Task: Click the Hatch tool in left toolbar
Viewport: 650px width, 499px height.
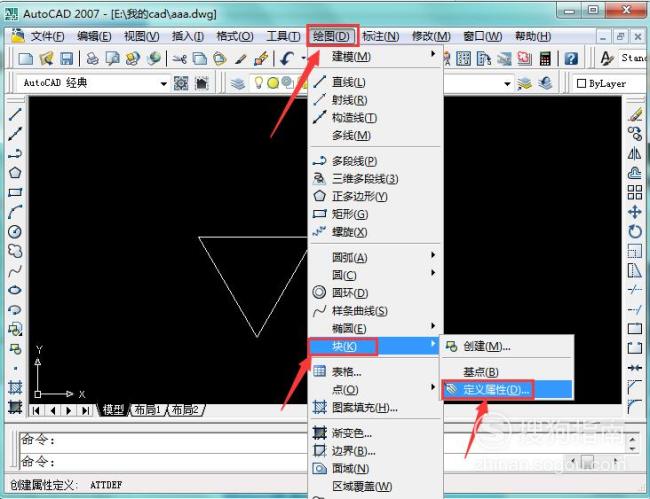Action: tap(15, 388)
